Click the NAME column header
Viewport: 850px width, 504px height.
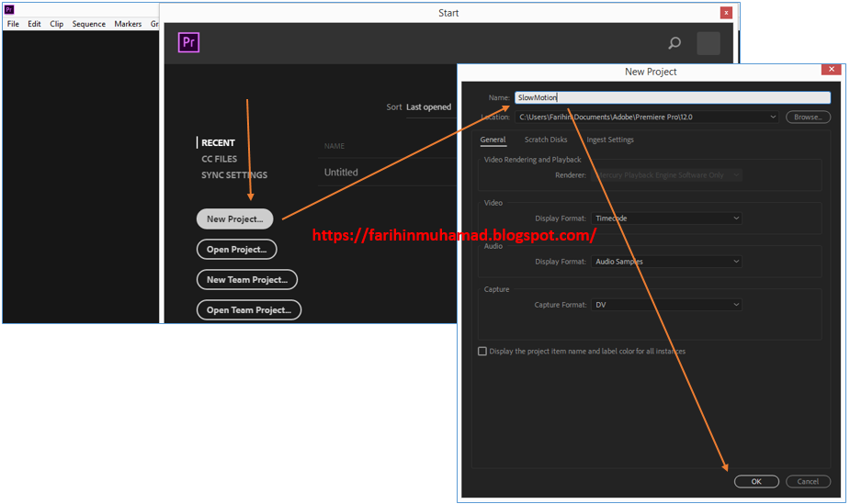click(x=334, y=146)
